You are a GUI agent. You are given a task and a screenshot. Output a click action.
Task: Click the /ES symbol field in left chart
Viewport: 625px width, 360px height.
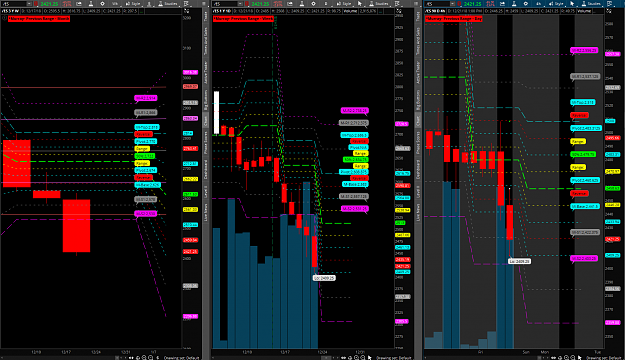point(14,4)
